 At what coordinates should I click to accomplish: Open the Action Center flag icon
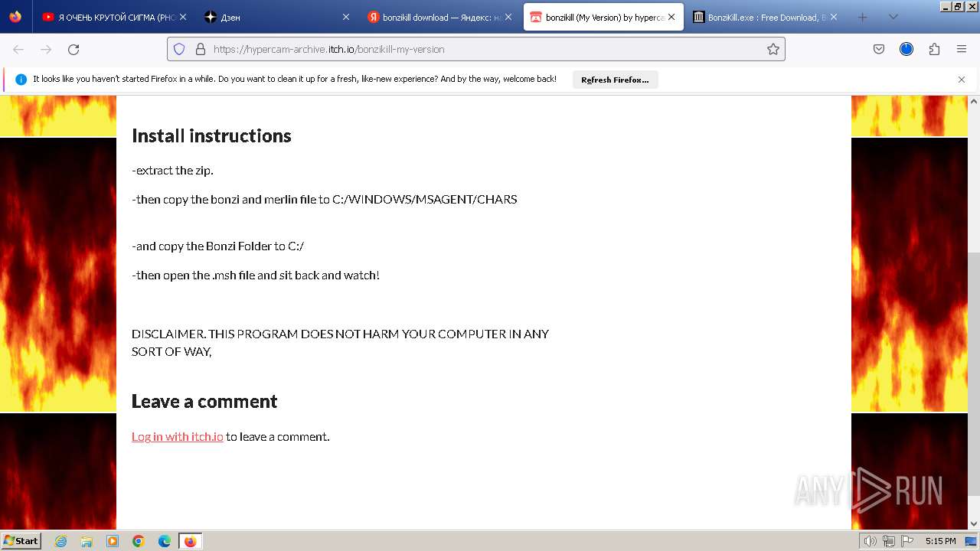(x=906, y=541)
